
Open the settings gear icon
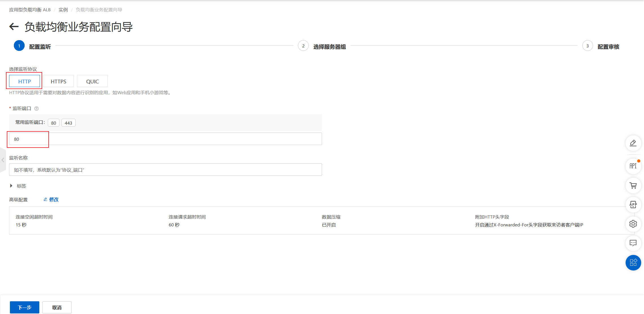(x=633, y=224)
